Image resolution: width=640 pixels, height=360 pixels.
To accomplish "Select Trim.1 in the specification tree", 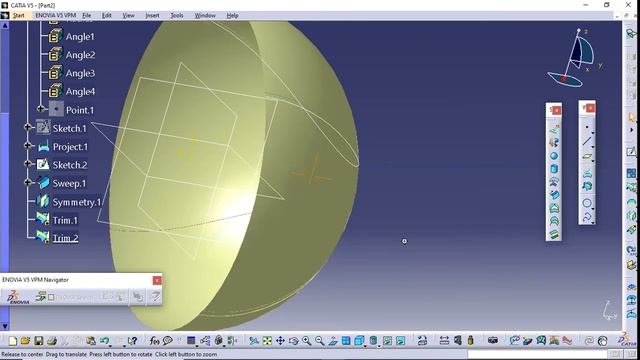I will [57, 220].
